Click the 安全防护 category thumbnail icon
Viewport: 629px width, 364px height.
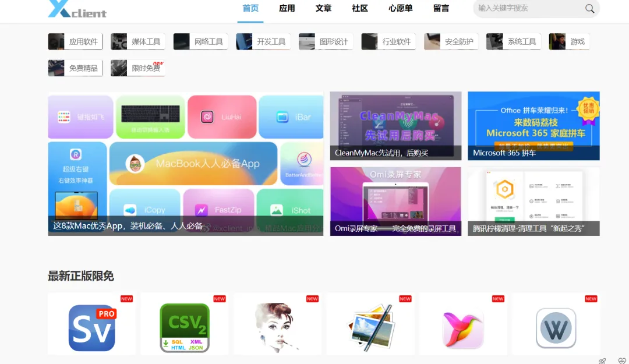[432, 41]
